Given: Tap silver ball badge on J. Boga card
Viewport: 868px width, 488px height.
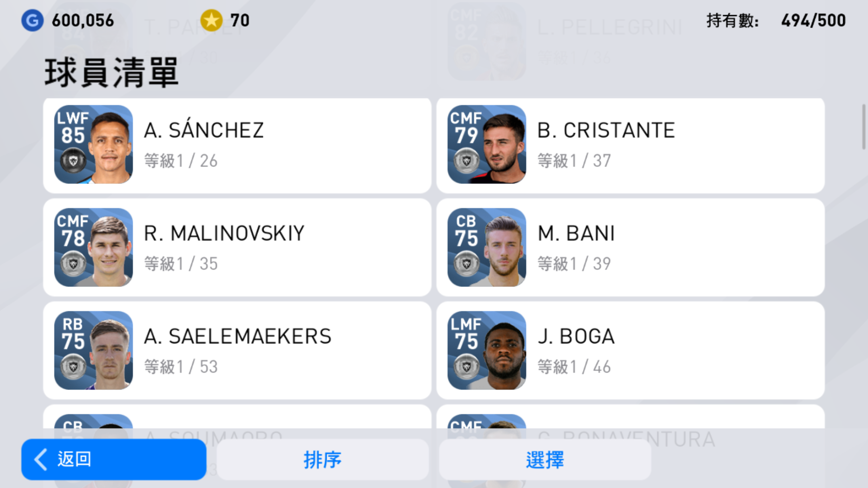Looking at the screenshot, I should tap(467, 367).
